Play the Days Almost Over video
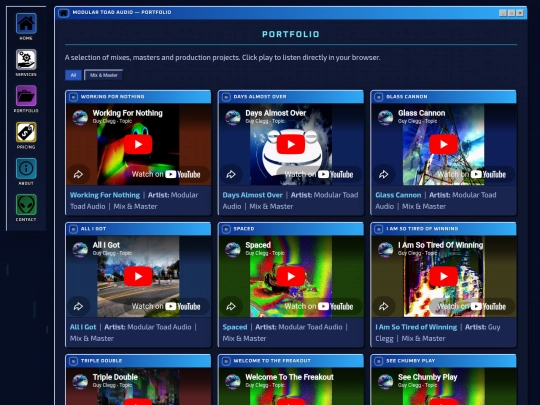540x405 pixels. [291, 144]
